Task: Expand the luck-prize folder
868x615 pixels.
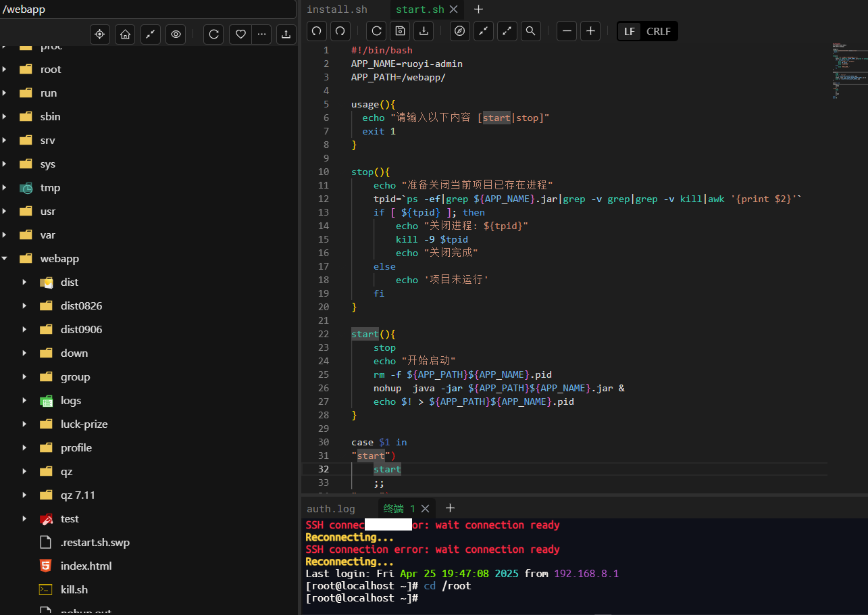Action: point(24,424)
